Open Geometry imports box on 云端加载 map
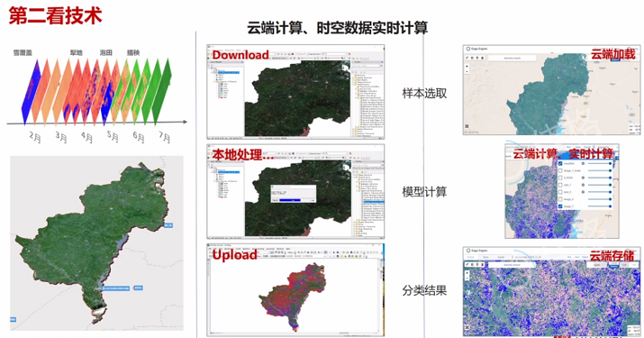Viewport: 644px width, 338px height. click(x=512, y=58)
